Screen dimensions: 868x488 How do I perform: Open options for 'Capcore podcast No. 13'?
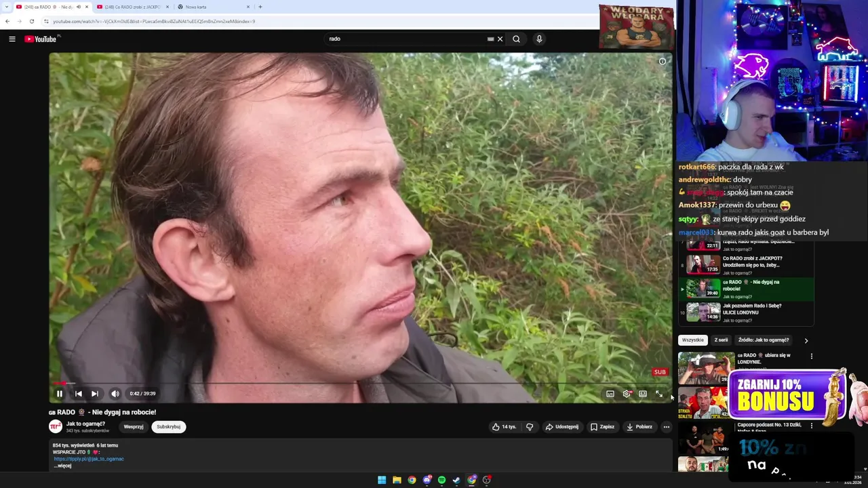coord(811,426)
